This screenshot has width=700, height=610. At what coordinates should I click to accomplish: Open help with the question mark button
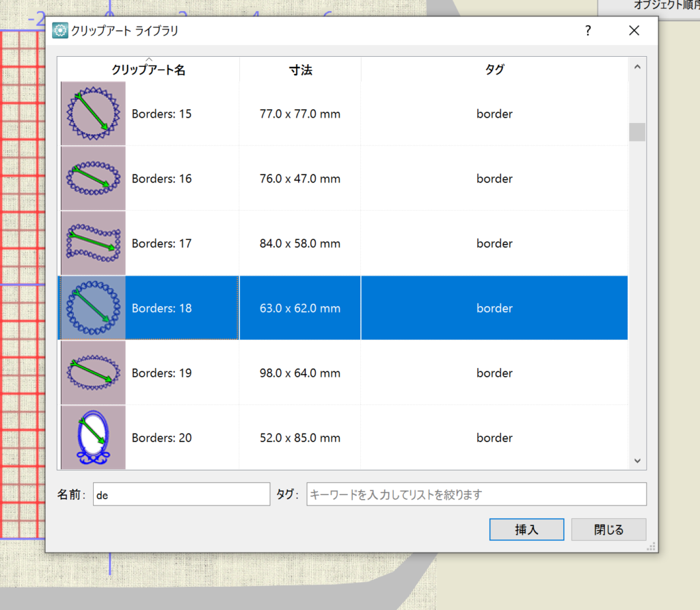click(x=588, y=31)
